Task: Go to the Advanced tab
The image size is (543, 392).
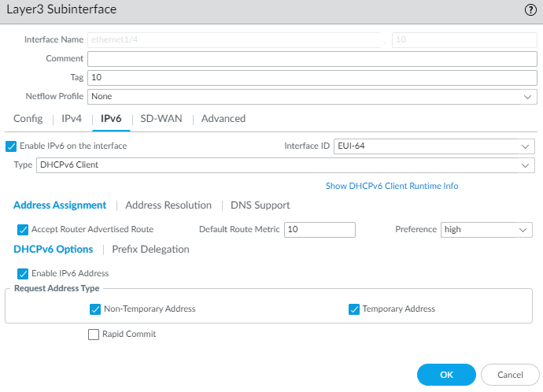Action: tap(223, 119)
